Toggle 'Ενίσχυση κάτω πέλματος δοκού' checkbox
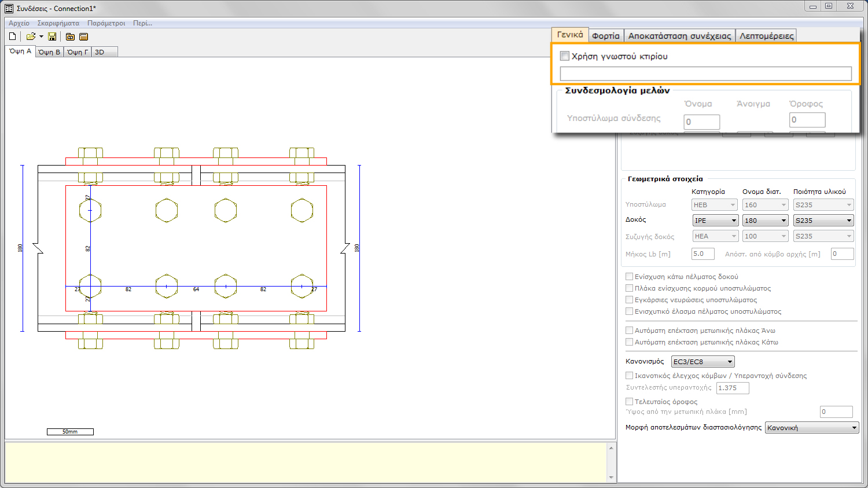The height and width of the screenshot is (488, 868). 629,277
